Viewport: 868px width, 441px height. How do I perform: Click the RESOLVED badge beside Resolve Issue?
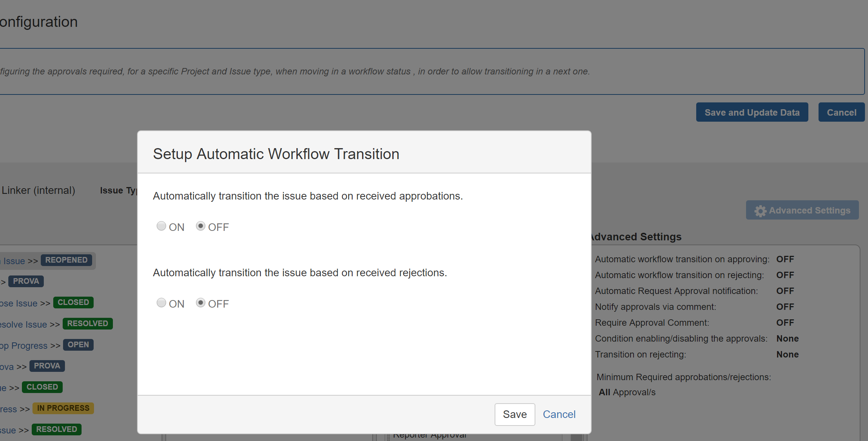coord(88,323)
